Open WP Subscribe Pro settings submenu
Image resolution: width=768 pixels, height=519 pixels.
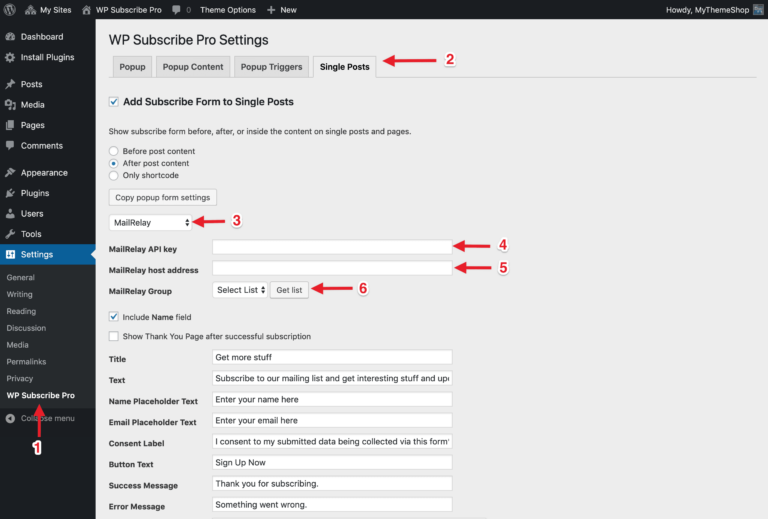click(x=41, y=396)
